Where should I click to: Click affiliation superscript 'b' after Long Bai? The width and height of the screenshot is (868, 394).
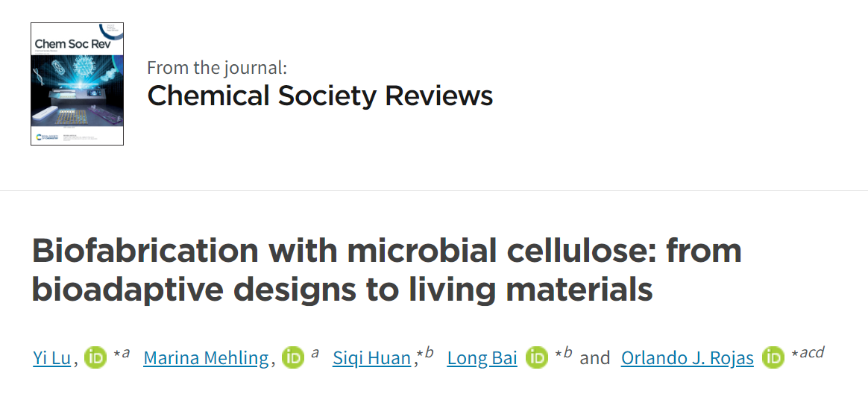tap(567, 352)
